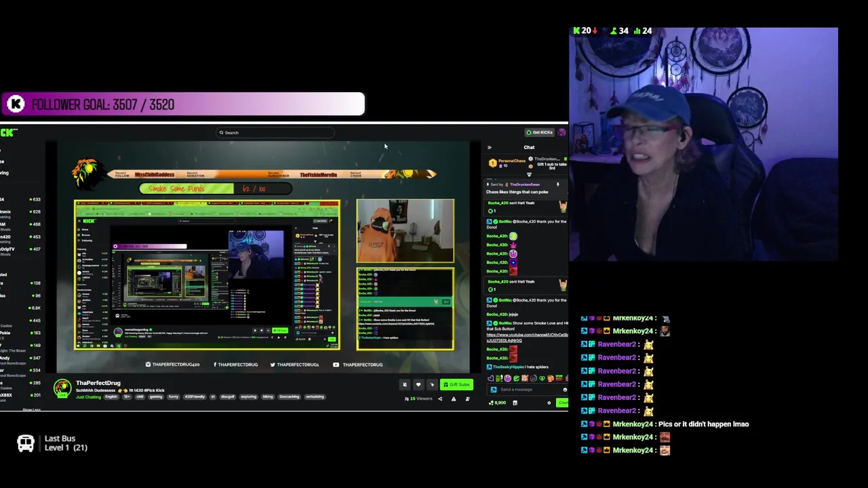Viewport: 868px width, 488px height.
Task: Open the YouTube link in chat
Action: coord(527,338)
